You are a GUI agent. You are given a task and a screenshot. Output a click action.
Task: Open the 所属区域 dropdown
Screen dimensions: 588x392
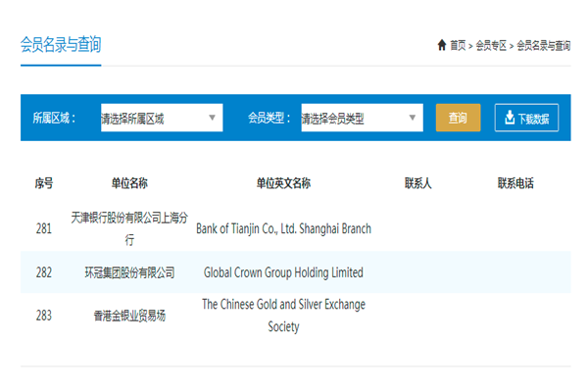point(162,118)
